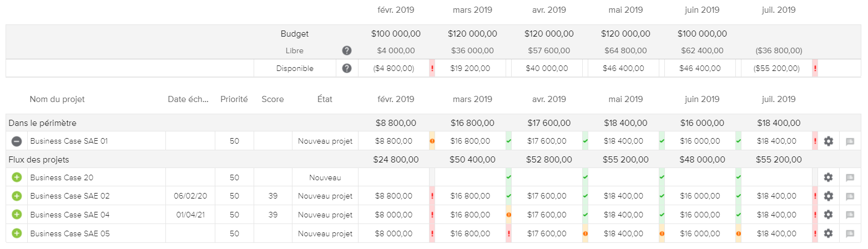Open settings gear for Business Case SAE 01
The width and height of the screenshot is (868, 249).
click(x=828, y=141)
